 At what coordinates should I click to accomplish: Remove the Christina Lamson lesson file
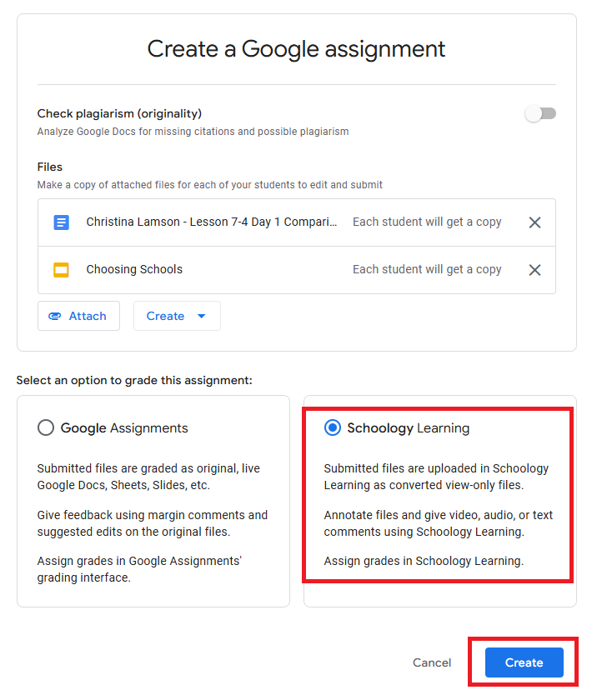535,222
